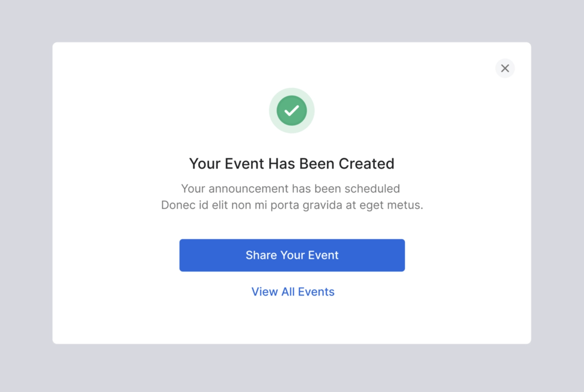Tap the white tick in the green circle
This screenshot has height=392, width=584.
tap(292, 111)
